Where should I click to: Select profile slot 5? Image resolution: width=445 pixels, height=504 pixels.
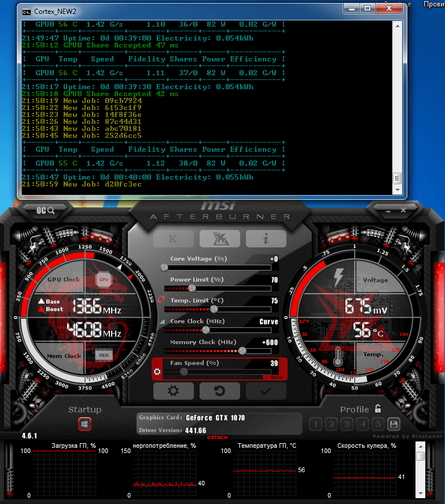(x=378, y=424)
